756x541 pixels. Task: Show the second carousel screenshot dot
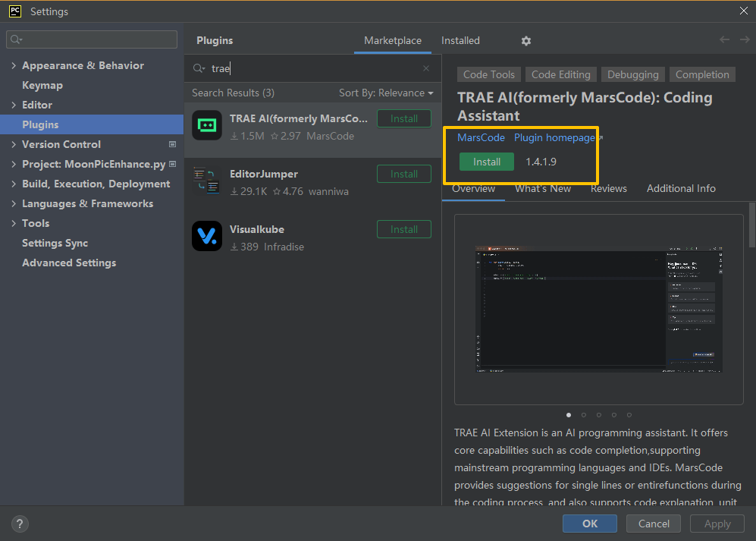pos(584,415)
